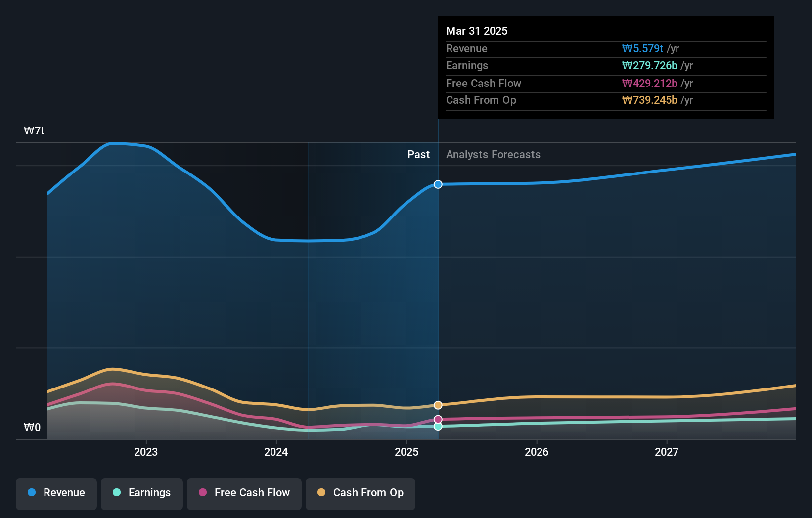Select the yellow Cash From Op chart marker
Image resolution: width=812 pixels, height=518 pixels.
[x=438, y=405]
